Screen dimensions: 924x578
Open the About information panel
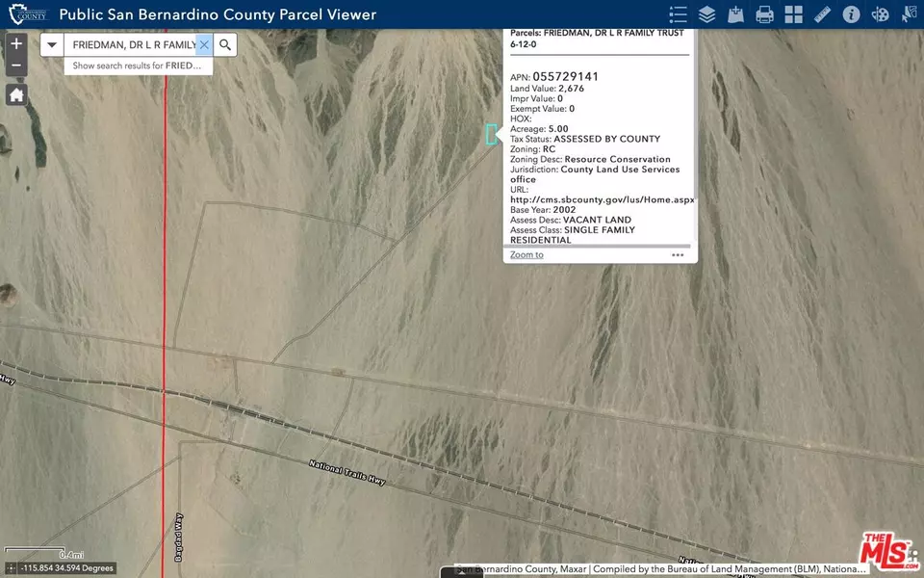pos(850,14)
